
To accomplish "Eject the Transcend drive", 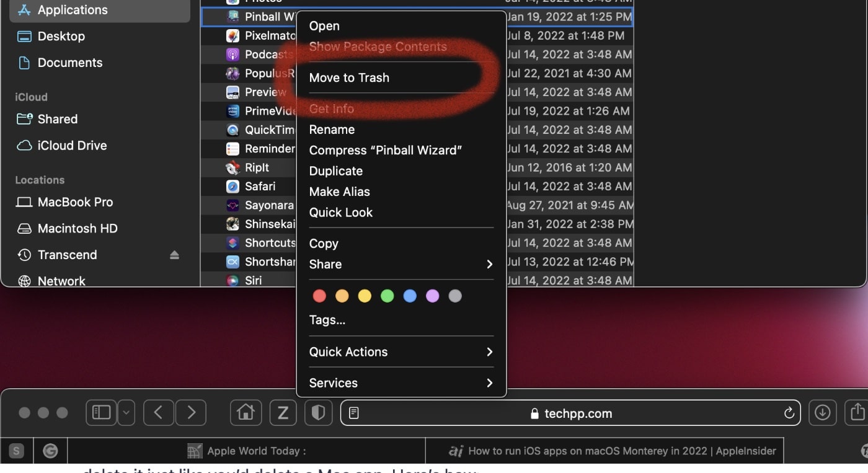I will (174, 255).
